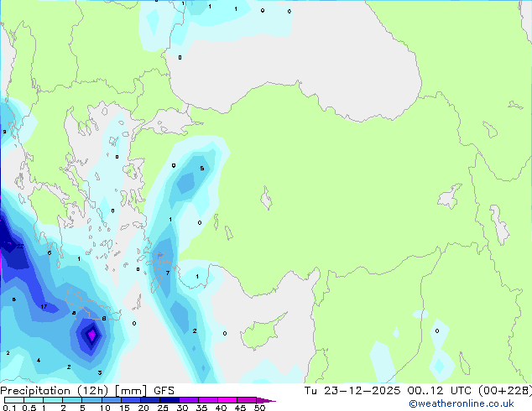Pick the 1–2 mm legend color box
Viewport: 532px width, 411px height.
point(53,400)
